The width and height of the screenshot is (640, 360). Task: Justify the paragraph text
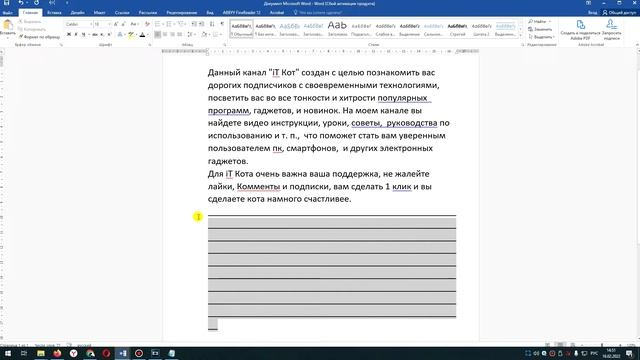180,35
